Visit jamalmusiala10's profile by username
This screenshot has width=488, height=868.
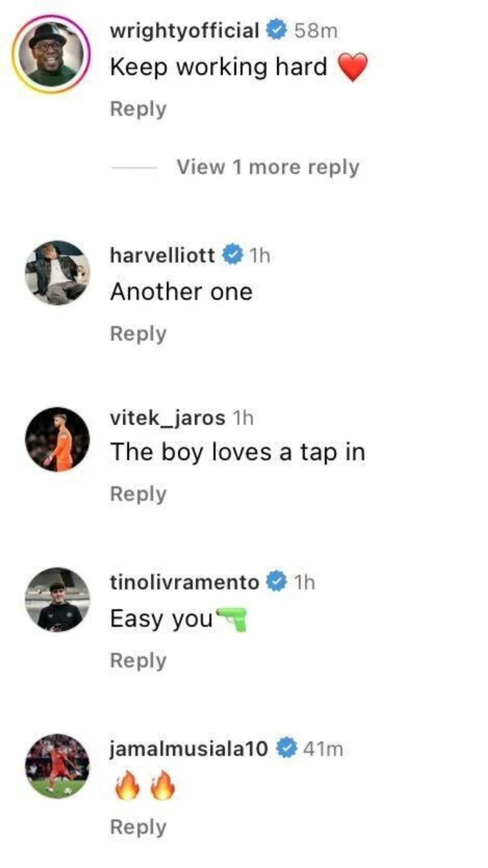pos(189,748)
